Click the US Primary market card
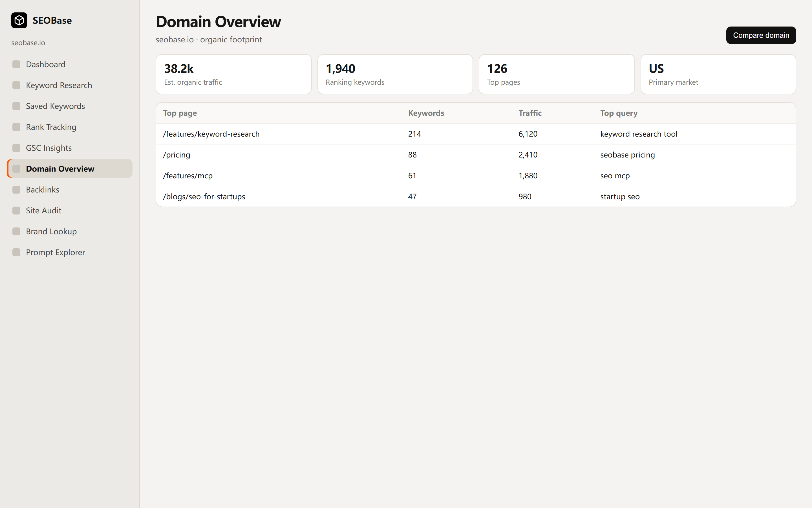Screen dimensions: 812x508 click(x=718, y=74)
